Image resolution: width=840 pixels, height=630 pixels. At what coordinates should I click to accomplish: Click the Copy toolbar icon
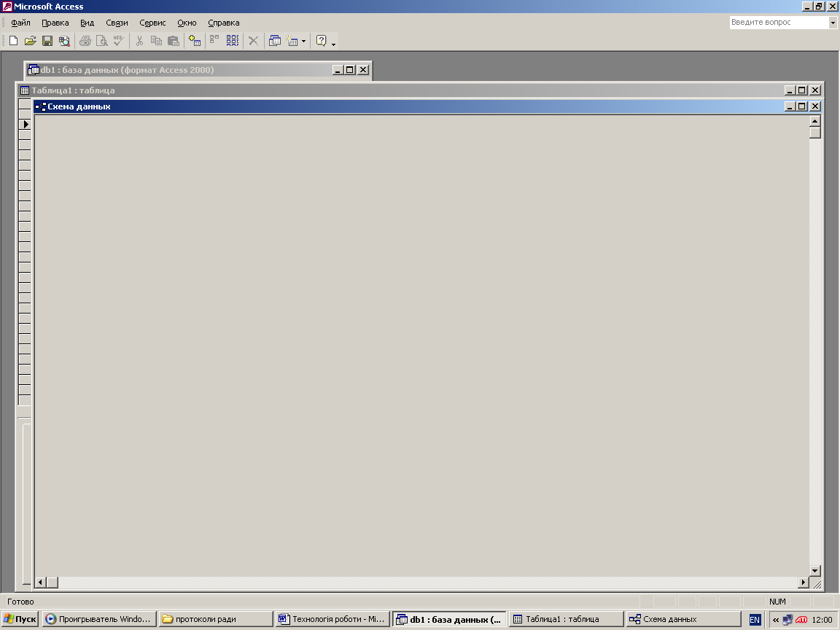pos(156,41)
